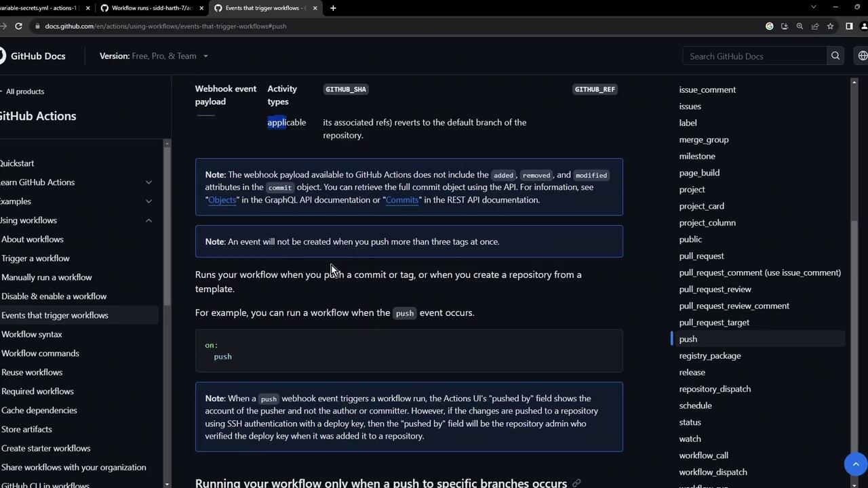868x488 pixels.
Task: Click the search magnifier button in GitHub Docs
Action: 835,56
